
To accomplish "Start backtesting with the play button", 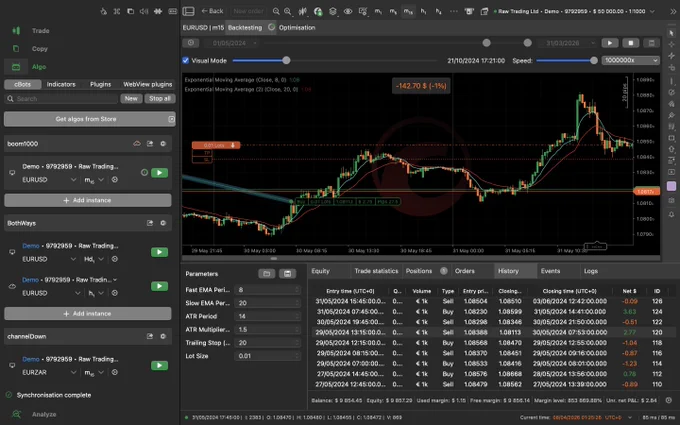I will tap(610, 43).
